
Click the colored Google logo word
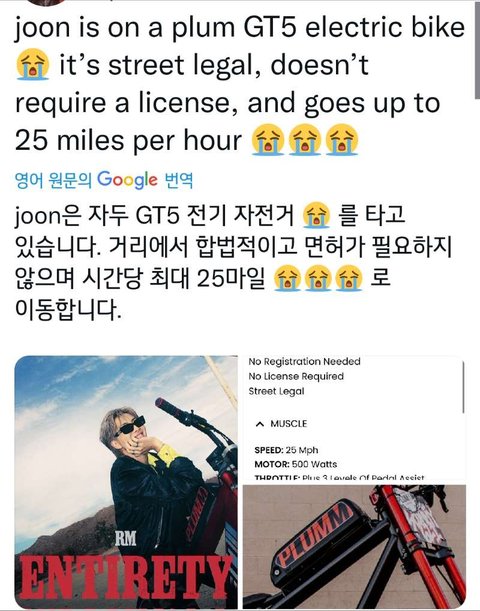[x=127, y=180]
